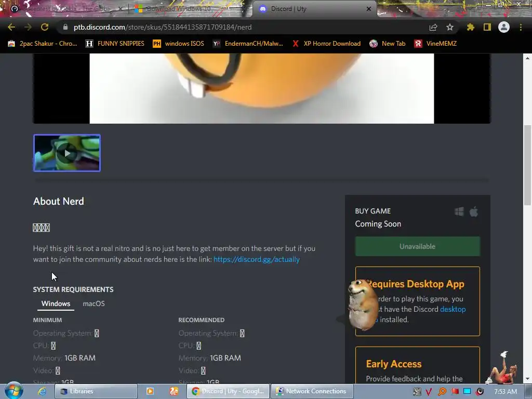Click the Apple platform icon in Buy Game
532x399 pixels.
[x=474, y=212]
